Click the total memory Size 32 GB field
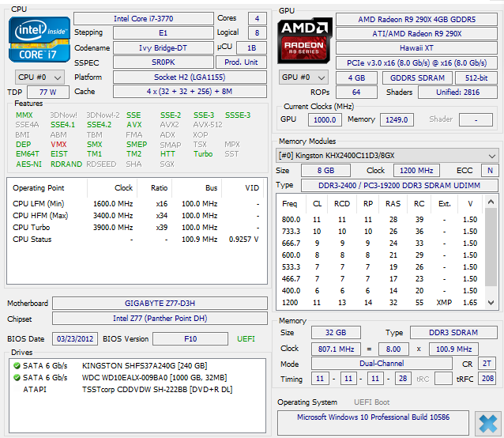This screenshot has height=438, width=504. [x=336, y=333]
